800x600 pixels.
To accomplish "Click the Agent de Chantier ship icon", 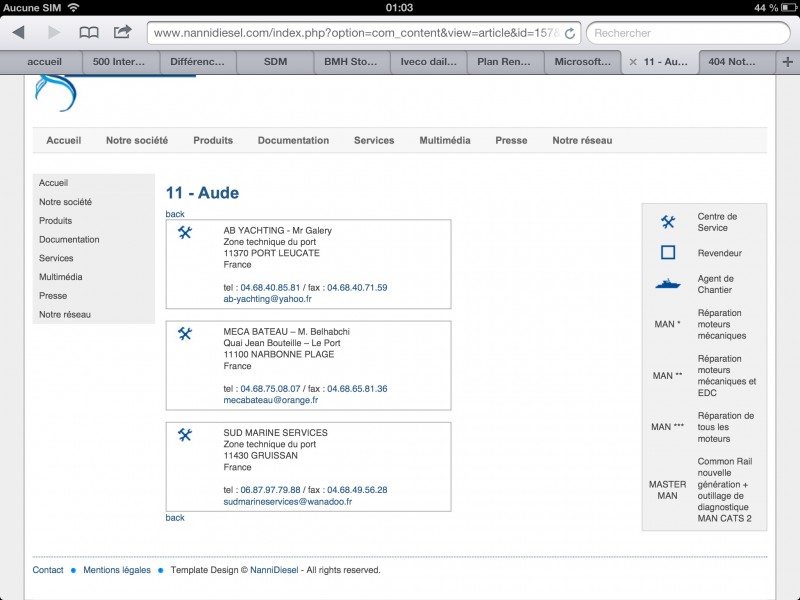I will [668, 284].
